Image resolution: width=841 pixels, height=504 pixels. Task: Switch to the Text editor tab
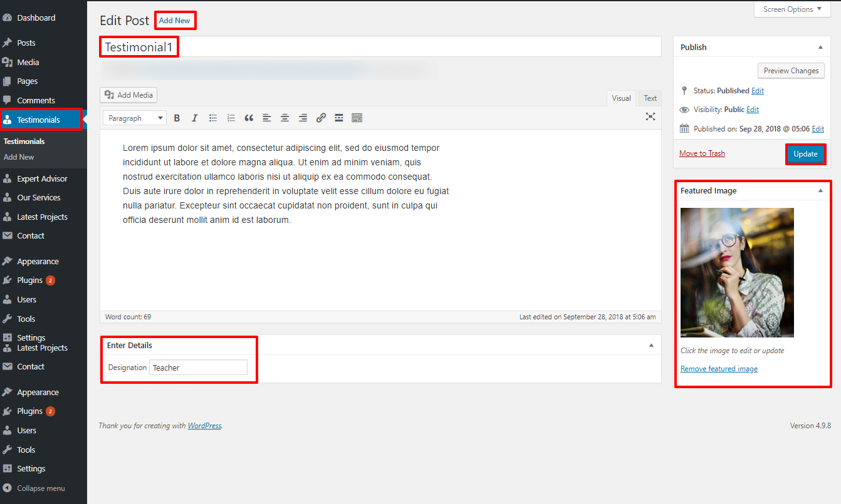pos(650,98)
